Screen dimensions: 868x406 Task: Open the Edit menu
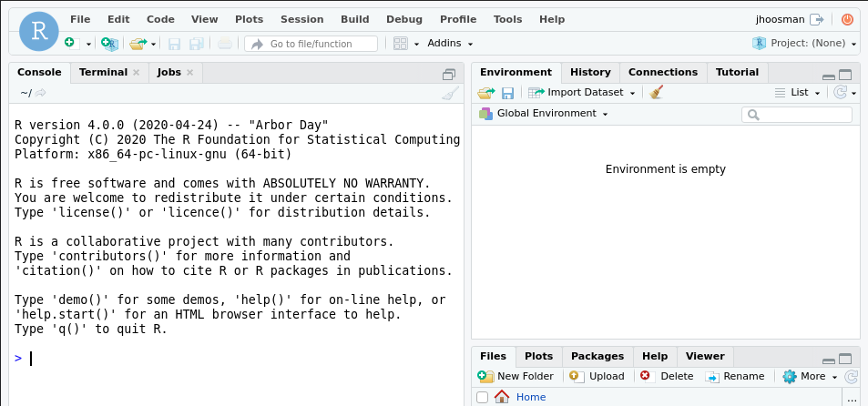click(118, 19)
